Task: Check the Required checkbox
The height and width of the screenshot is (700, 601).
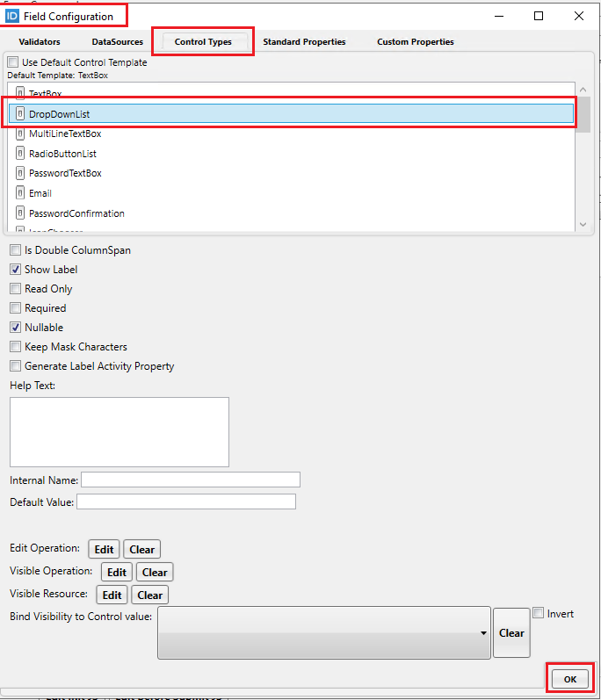Action: click(x=15, y=308)
